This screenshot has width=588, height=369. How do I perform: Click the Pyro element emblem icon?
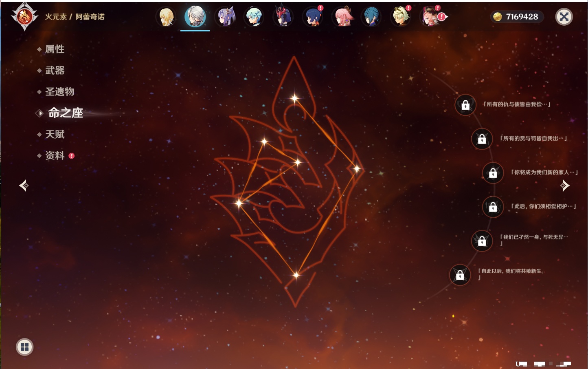(x=24, y=17)
